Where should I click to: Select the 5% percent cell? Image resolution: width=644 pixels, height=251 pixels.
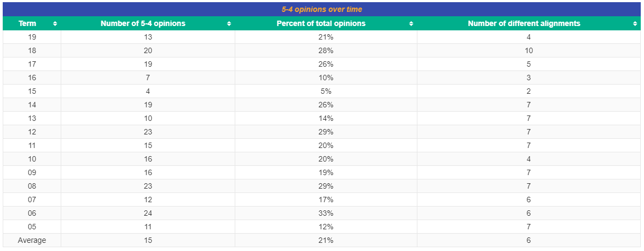click(x=326, y=91)
